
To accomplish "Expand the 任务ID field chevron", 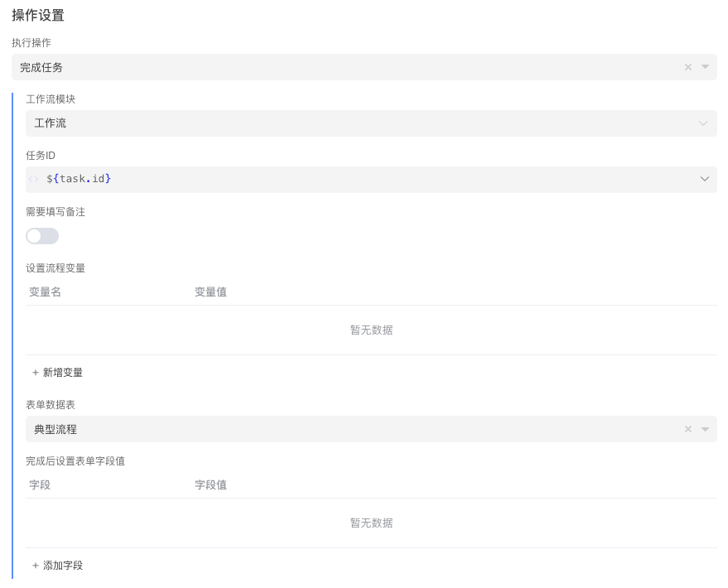I will (704, 179).
